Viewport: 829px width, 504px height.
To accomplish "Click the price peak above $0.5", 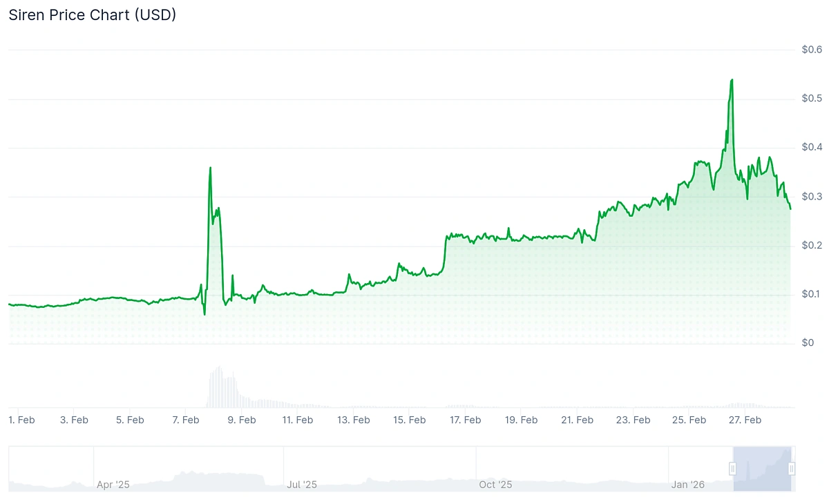I will click(x=732, y=80).
